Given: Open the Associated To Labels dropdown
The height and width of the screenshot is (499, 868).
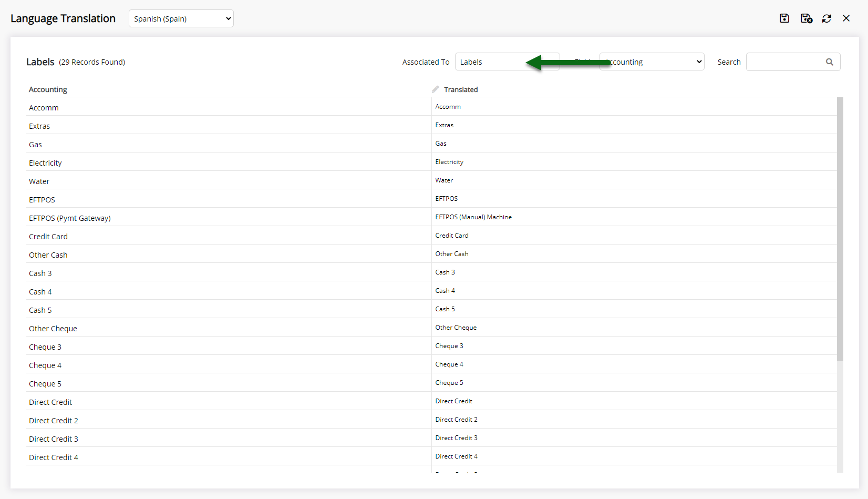Looking at the screenshot, I should pos(507,62).
